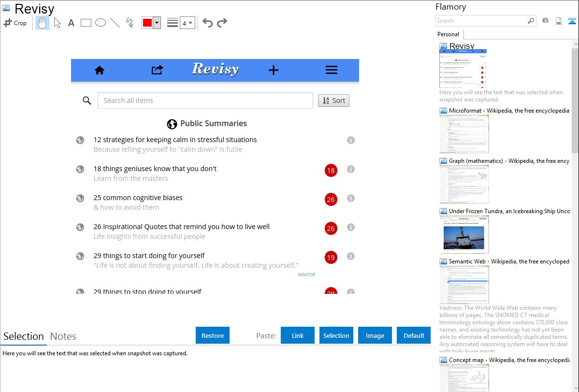Click the magnifier icon beside Search all items
The width and height of the screenshot is (579, 392).
(x=87, y=101)
